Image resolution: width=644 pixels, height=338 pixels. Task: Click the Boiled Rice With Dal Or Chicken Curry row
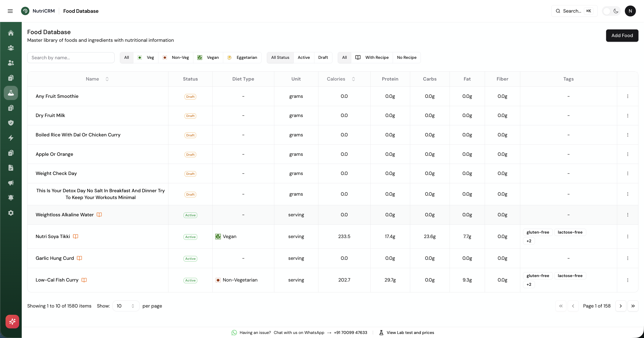click(332, 135)
